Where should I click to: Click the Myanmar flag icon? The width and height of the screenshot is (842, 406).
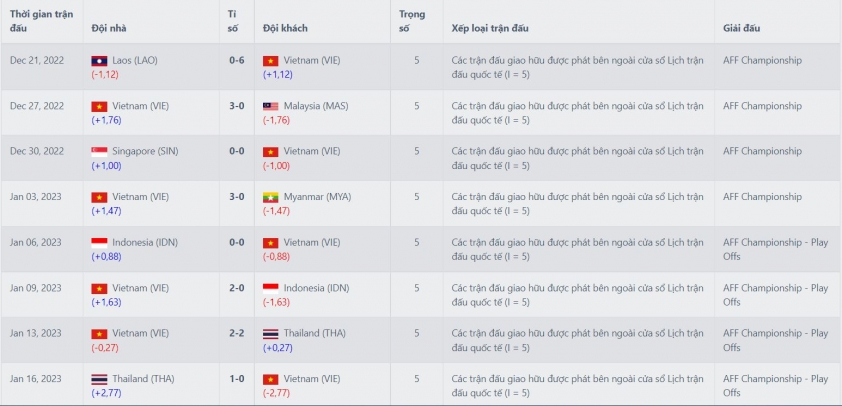pos(271,198)
